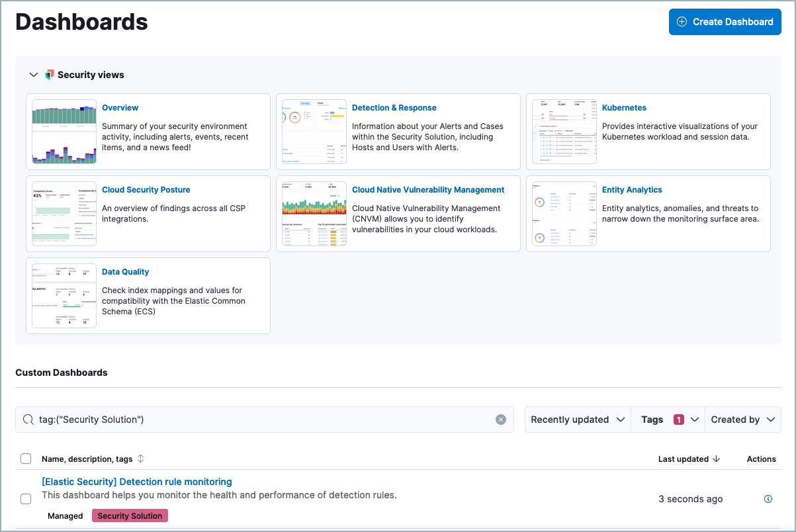Select the select-all checkbox in the table header
The height and width of the screenshot is (532, 796).
pyautogui.click(x=26, y=459)
